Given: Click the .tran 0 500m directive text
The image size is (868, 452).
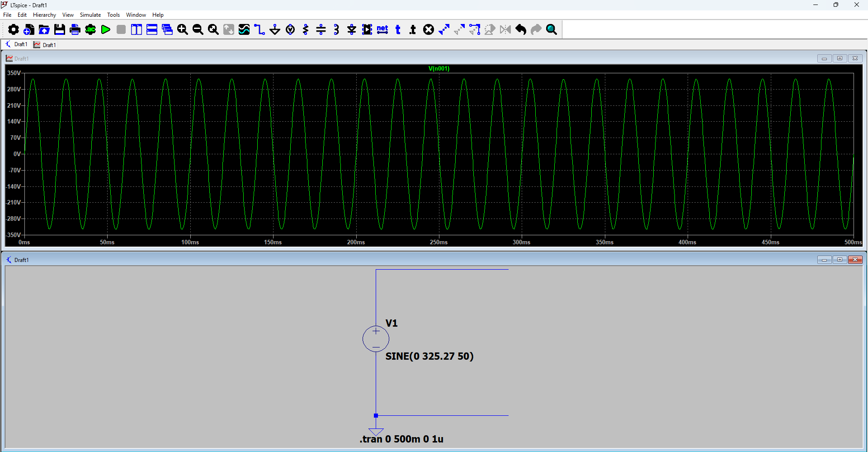Looking at the screenshot, I should 401,439.
